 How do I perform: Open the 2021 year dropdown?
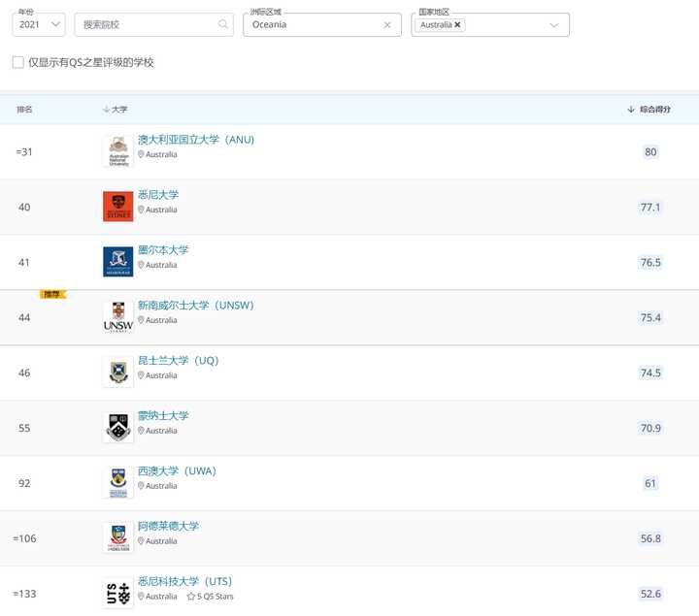click(39, 24)
